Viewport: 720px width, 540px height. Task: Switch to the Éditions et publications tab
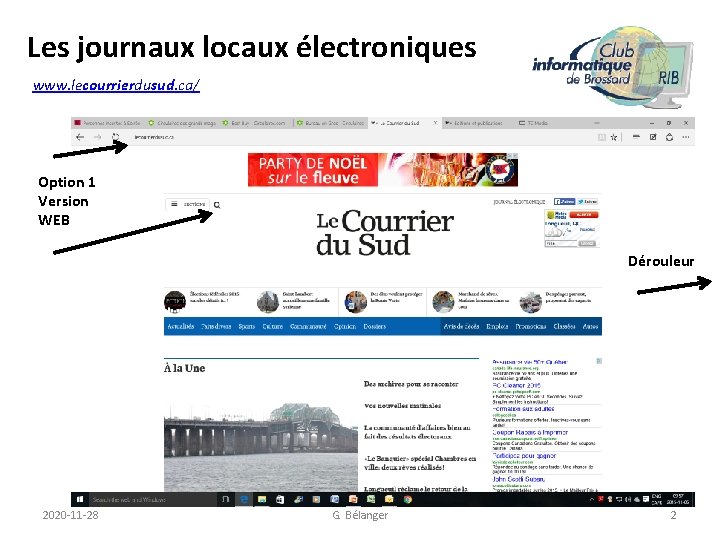(x=478, y=123)
